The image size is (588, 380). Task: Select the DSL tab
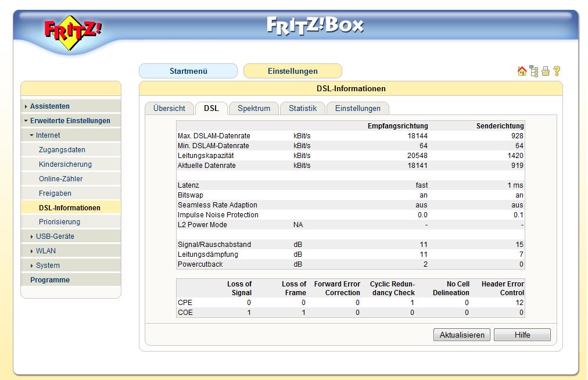pos(211,109)
